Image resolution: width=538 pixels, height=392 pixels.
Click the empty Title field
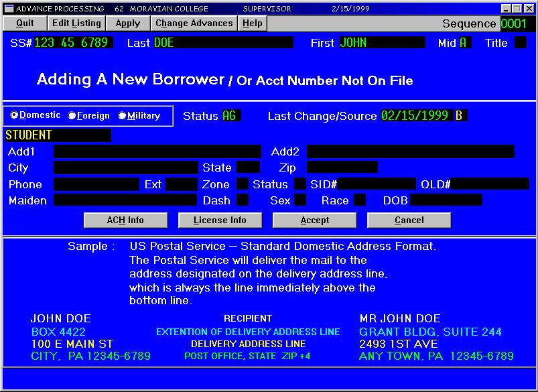(x=521, y=43)
